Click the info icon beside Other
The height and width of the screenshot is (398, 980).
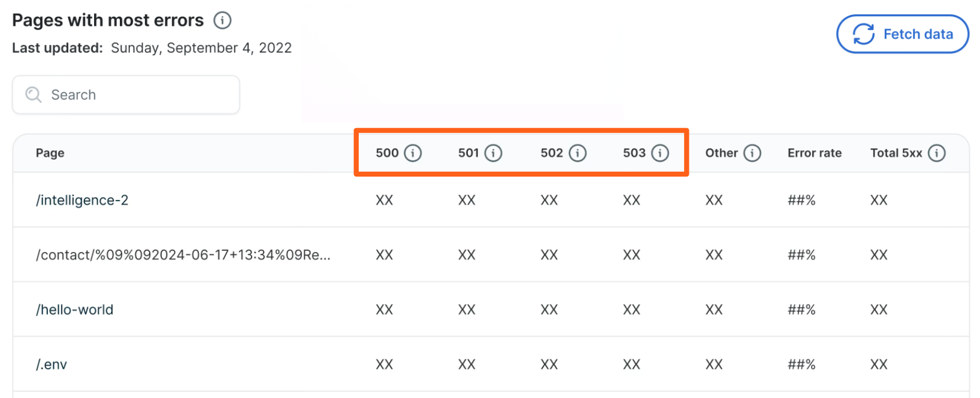click(x=752, y=153)
